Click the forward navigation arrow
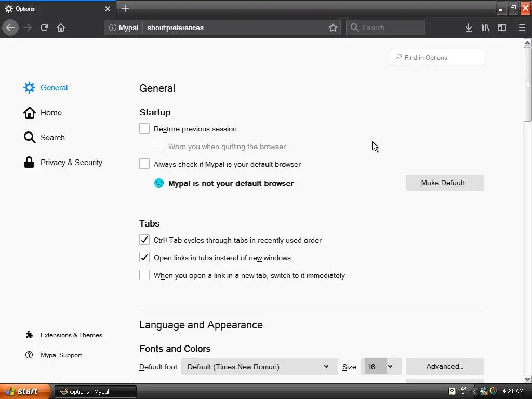 pos(28,28)
